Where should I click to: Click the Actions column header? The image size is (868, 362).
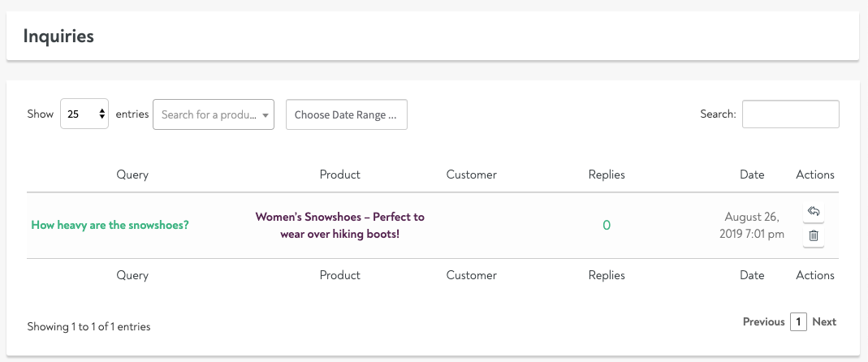pyautogui.click(x=815, y=175)
